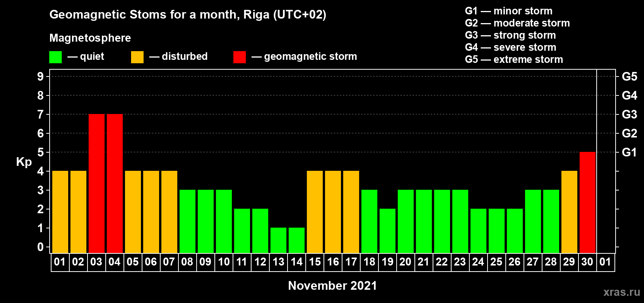Click the red storm bar for November 04
Viewport: 644px width, 303px height.
coord(115,183)
